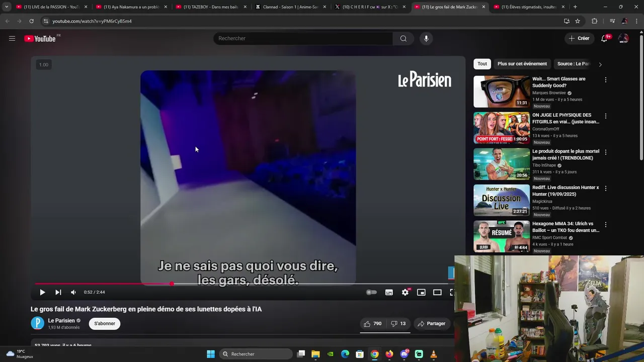This screenshot has width=644, height=362.
Task: Click the search magnifier button
Action: (404, 38)
